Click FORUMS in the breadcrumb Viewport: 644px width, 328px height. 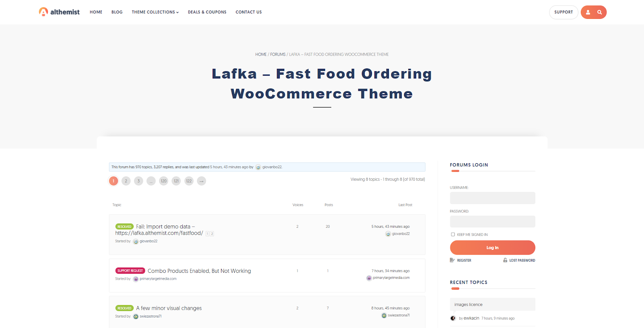278,54
